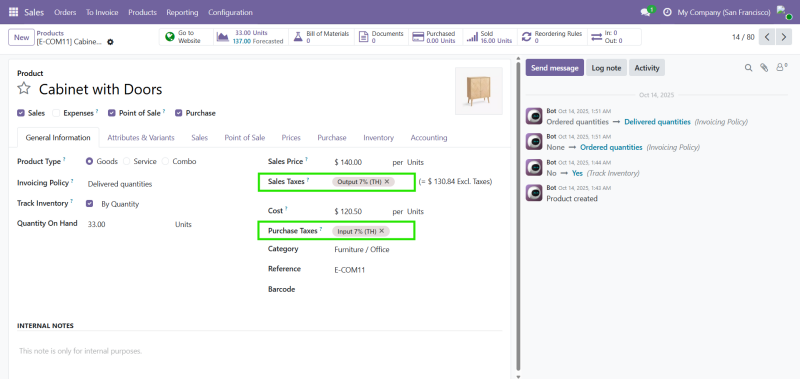Open the In/Out transfers stat button
The width and height of the screenshot is (800, 379).
click(x=614, y=37)
